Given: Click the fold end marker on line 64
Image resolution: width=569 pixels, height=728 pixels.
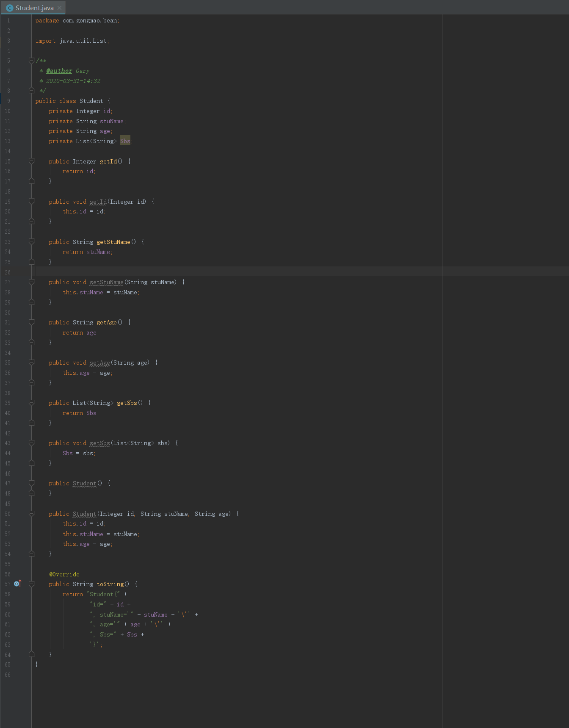Looking at the screenshot, I should click(x=31, y=654).
